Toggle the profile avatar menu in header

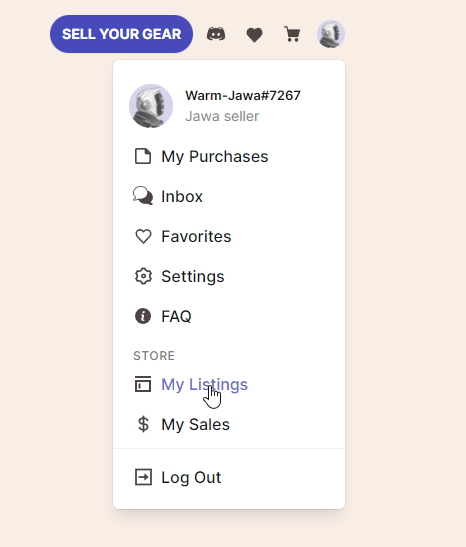click(x=331, y=34)
